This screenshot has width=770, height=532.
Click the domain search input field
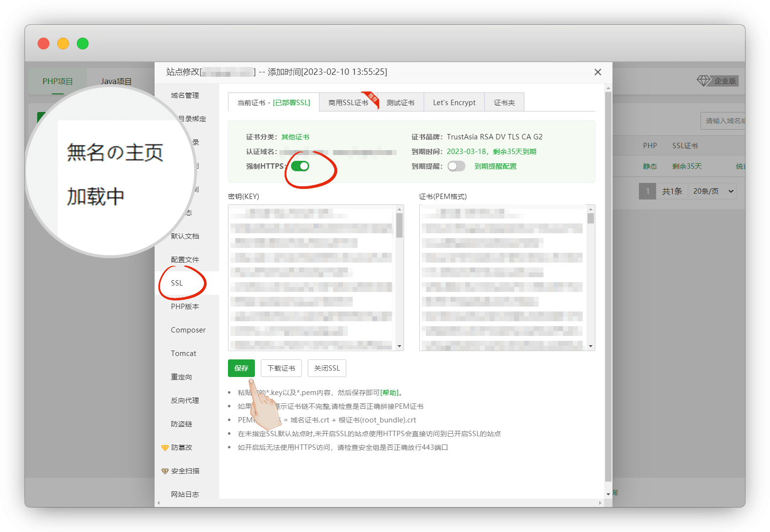coord(724,121)
